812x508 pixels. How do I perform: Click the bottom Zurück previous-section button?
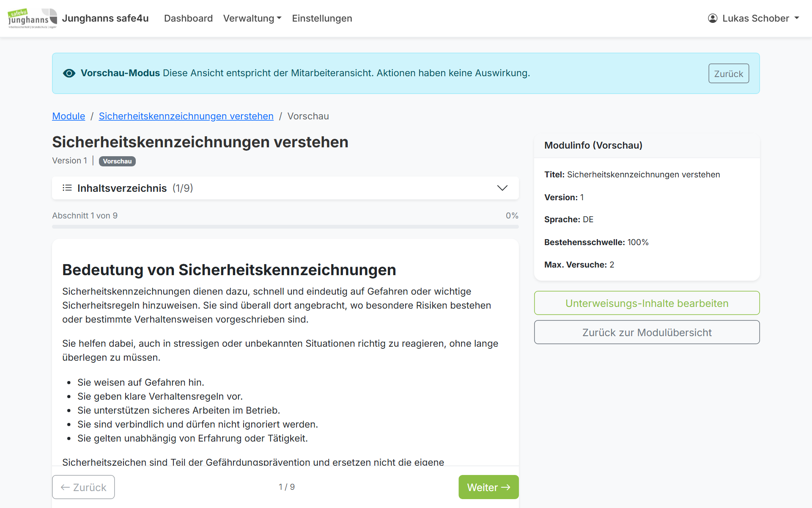(x=83, y=487)
